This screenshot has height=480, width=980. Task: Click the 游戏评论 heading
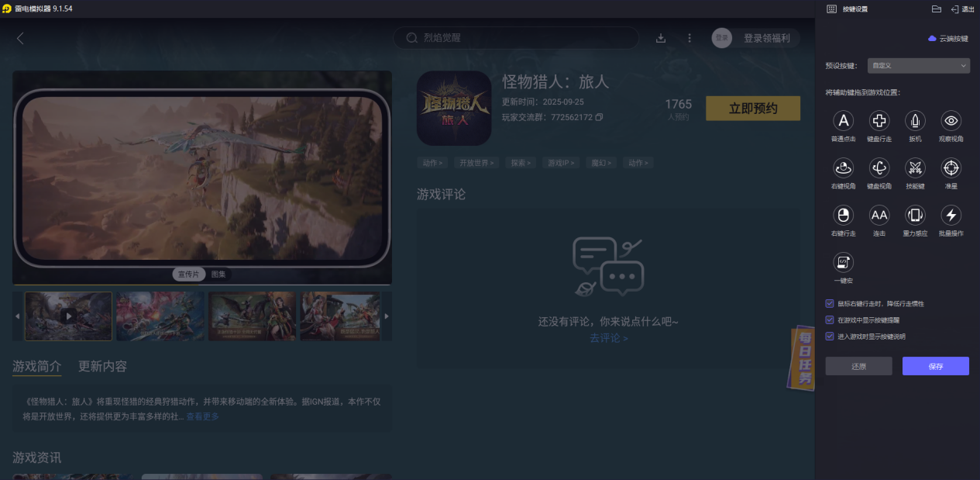click(x=442, y=194)
